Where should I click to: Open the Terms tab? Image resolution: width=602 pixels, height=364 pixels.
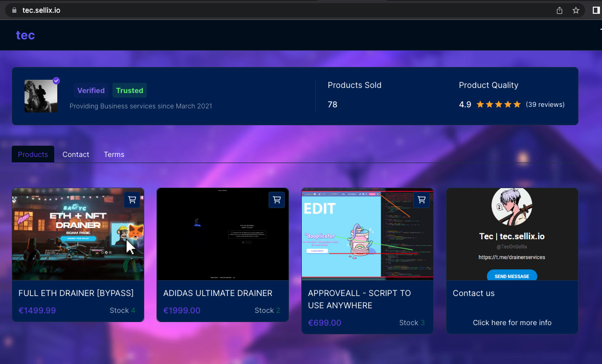pos(114,154)
